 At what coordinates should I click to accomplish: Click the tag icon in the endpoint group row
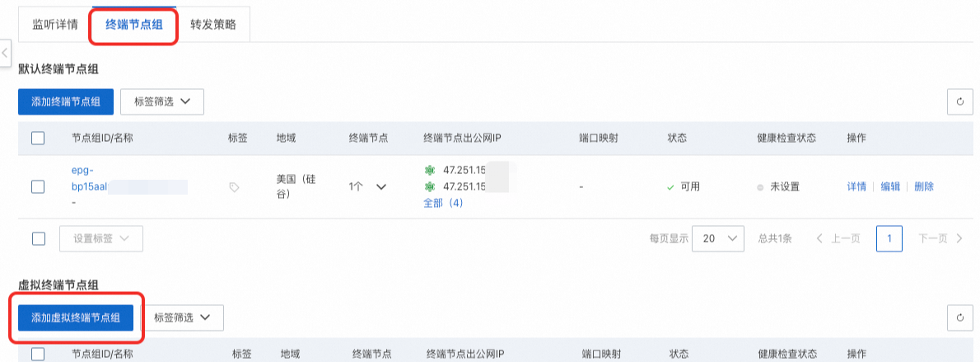click(234, 187)
